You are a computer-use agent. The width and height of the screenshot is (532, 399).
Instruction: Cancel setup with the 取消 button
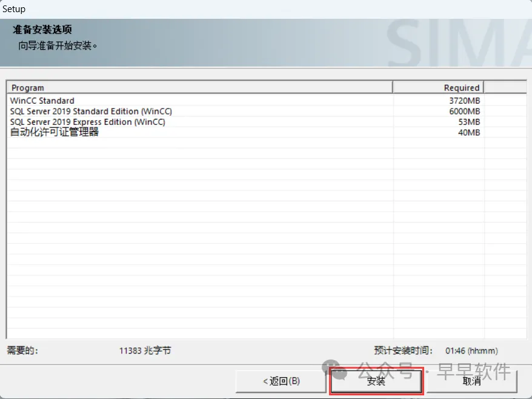[x=471, y=381]
